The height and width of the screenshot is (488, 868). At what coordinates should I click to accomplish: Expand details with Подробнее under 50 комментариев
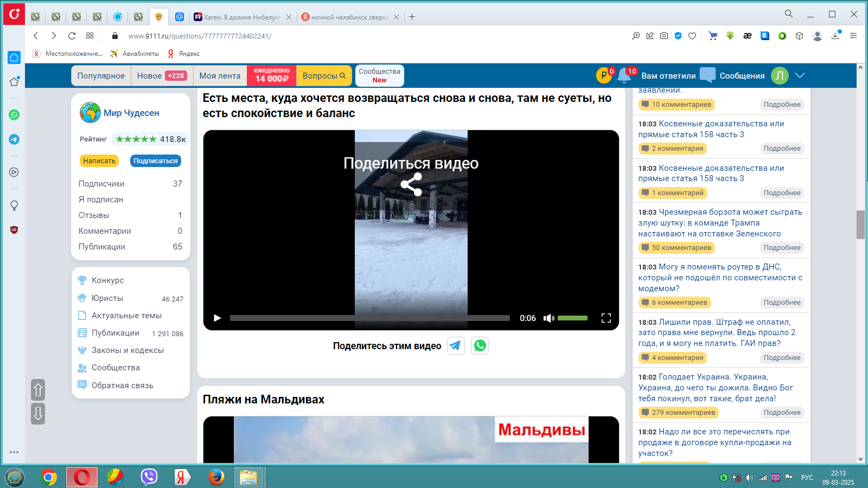pyautogui.click(x=782, y=248)
